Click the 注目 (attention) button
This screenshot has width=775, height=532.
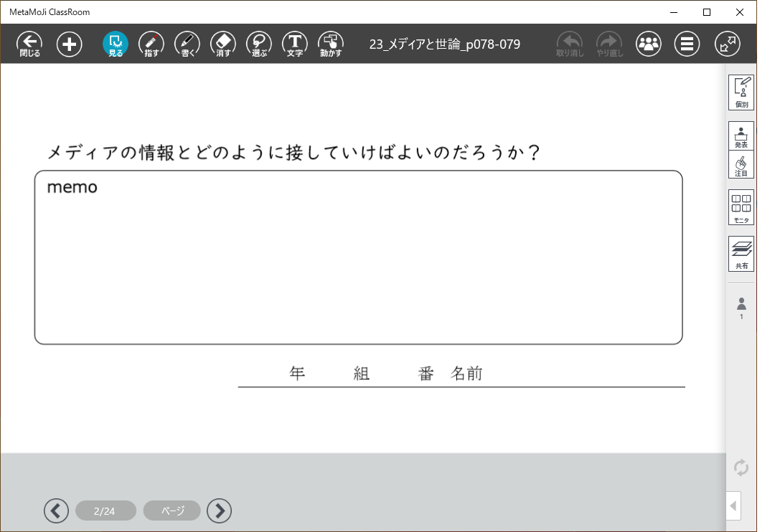pyautogui.click(x=741, y=165)
